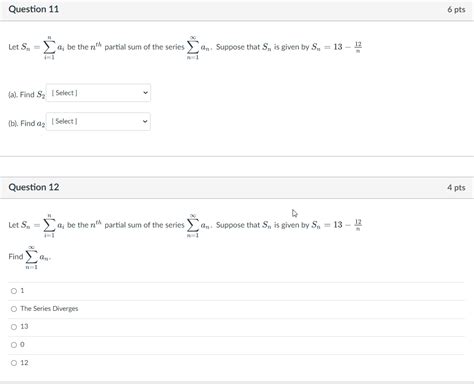Click the Question 12 heading
474x384 pixels.
pyautogui.click(x=34, y=187)
